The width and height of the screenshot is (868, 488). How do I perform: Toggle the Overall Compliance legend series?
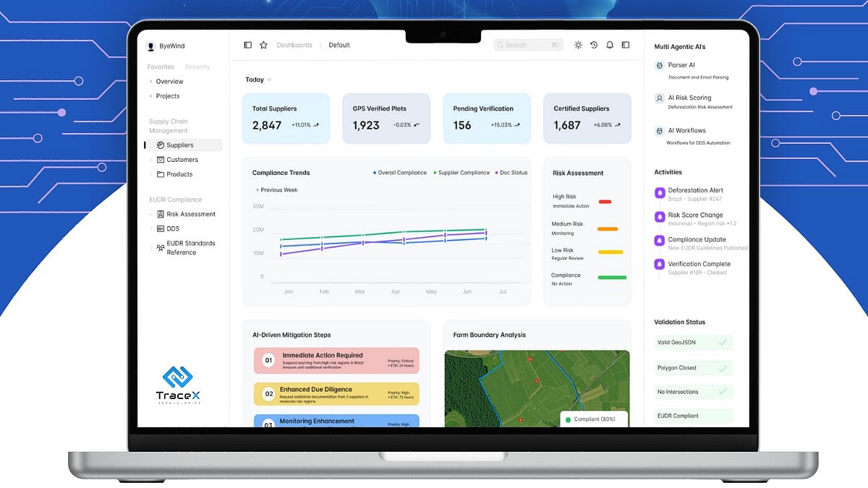click(400, 173)
